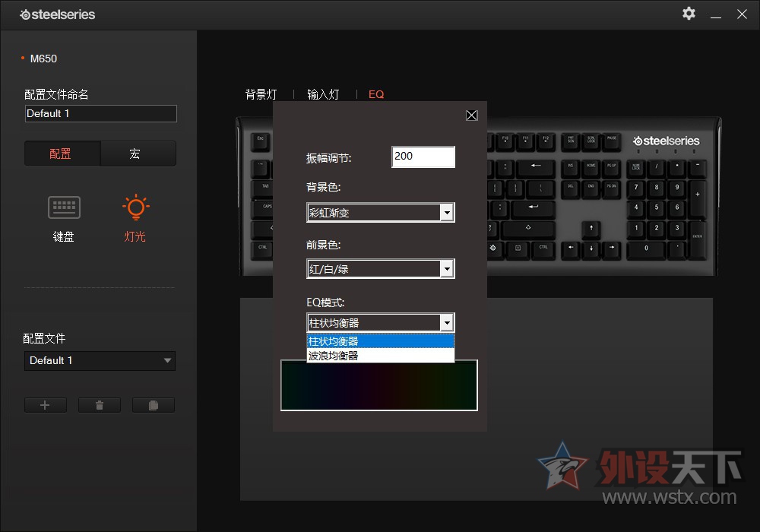Click the delete profile trash icon
Image resolution: width=760 pixels, height=532 pixels.
[99, 404]
